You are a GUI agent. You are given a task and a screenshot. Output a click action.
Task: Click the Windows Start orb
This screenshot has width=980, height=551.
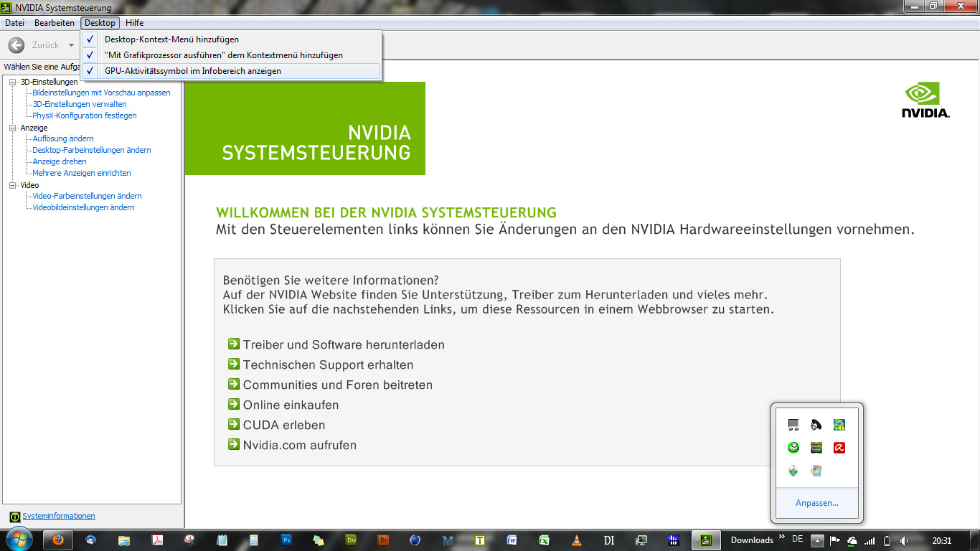pyautogui.click(x=18, y=540)
